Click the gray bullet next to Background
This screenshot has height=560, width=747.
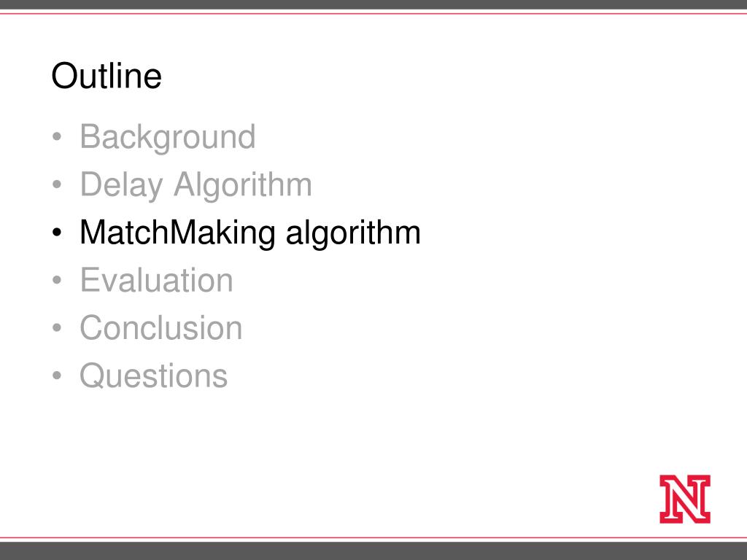coord(57,136)
